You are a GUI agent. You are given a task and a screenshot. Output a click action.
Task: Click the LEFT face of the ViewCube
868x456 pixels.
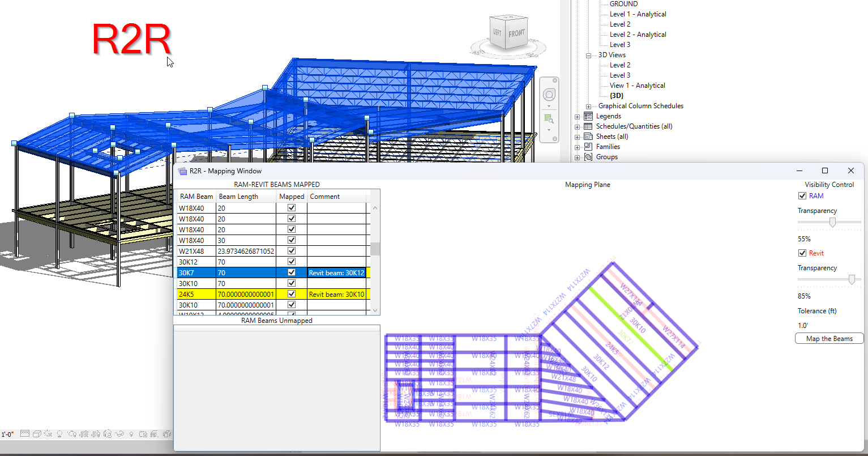pyautogui.click(x=497, y=33)
